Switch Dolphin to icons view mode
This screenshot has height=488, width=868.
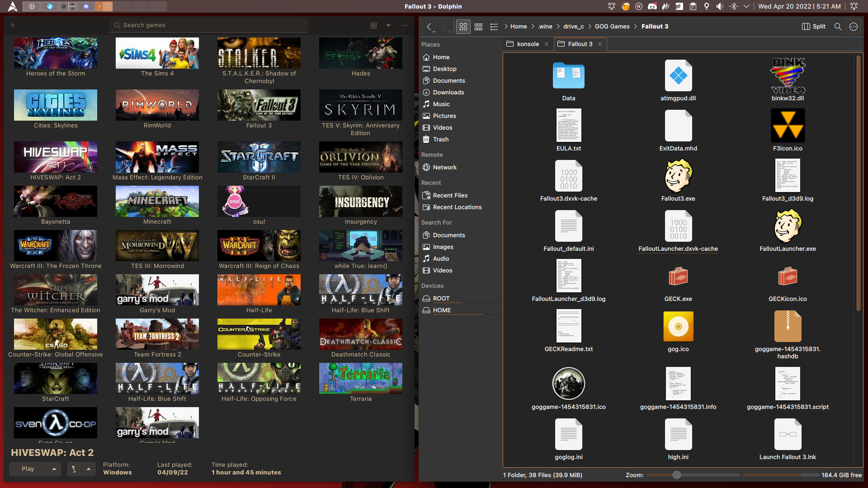click(x=463, y=27)
